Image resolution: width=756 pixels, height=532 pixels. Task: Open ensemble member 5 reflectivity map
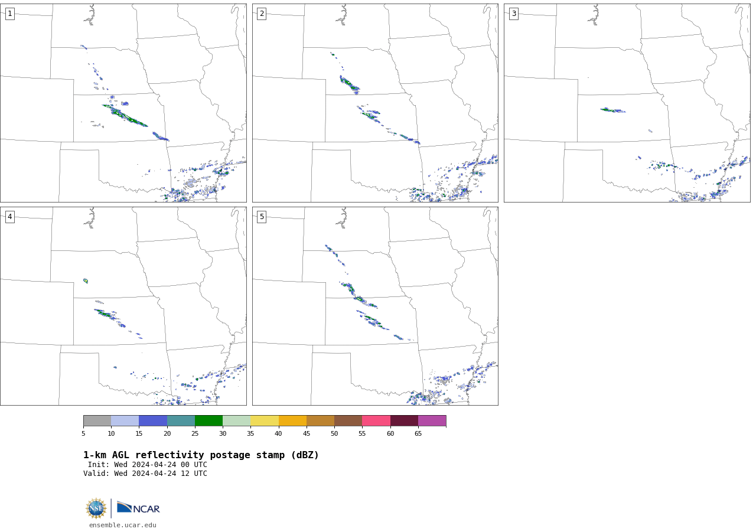pos(375,306)
